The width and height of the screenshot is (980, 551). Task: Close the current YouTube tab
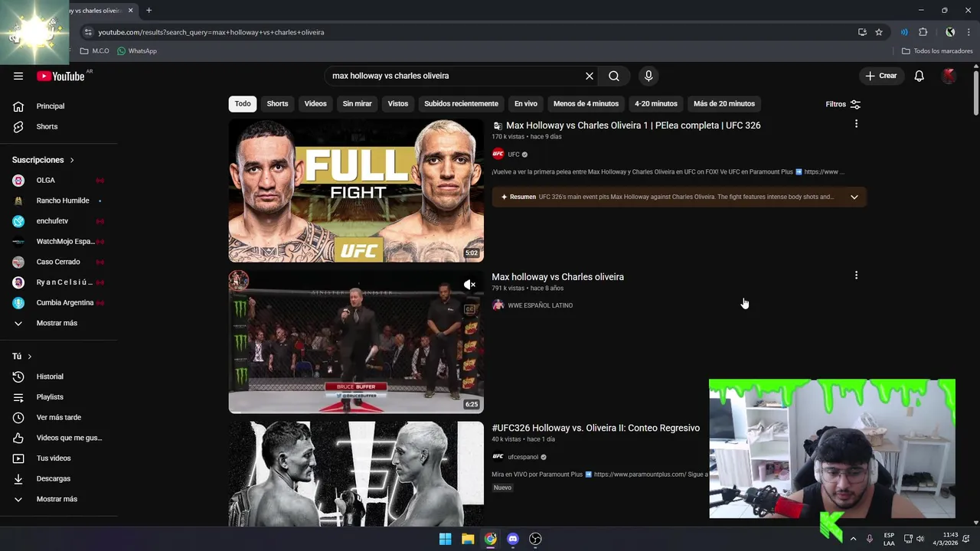pyautogui.click(x=130, y=11)
